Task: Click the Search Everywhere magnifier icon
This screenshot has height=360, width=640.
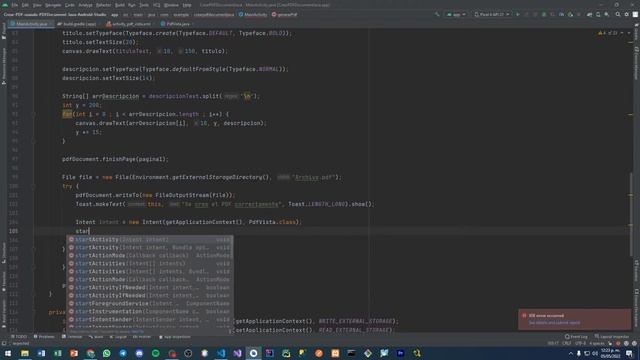Action: [618, 14]
